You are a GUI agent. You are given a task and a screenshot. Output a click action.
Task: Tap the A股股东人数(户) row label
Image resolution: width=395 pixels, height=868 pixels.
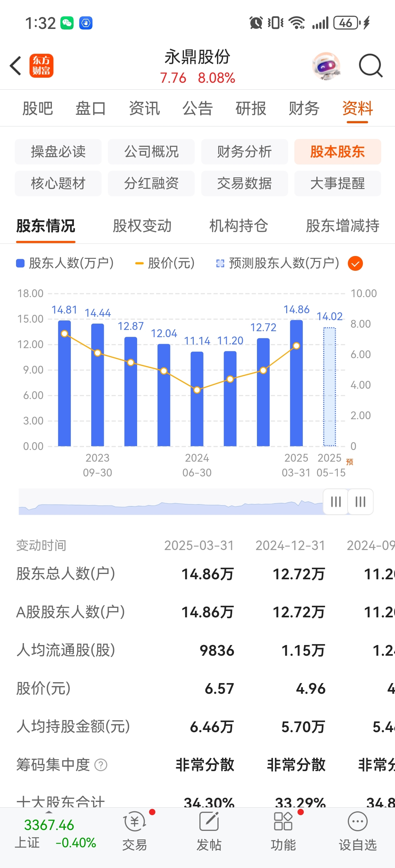click(70, 612)
